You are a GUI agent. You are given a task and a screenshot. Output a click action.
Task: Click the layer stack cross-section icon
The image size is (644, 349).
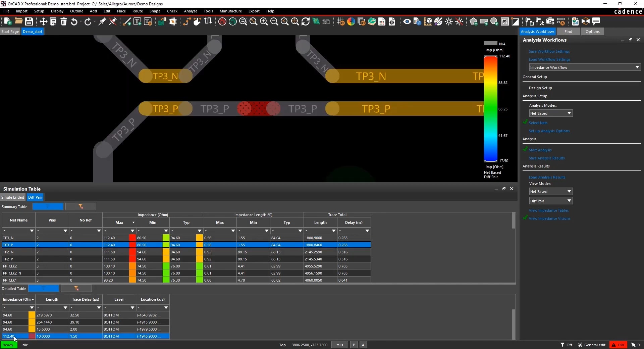(372, 22)
